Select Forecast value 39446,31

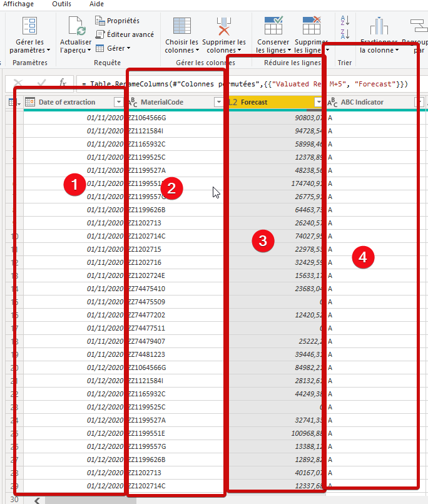(x=277, y=354)
